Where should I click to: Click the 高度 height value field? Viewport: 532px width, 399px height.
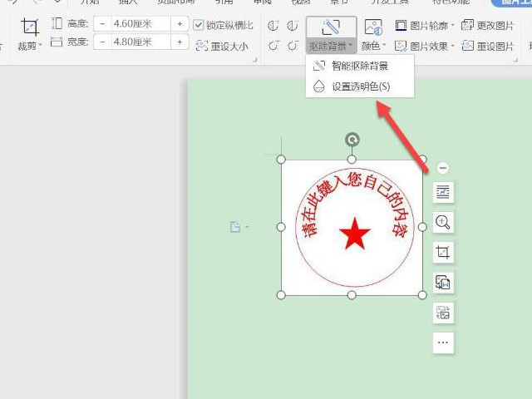(x=140, y=24)
